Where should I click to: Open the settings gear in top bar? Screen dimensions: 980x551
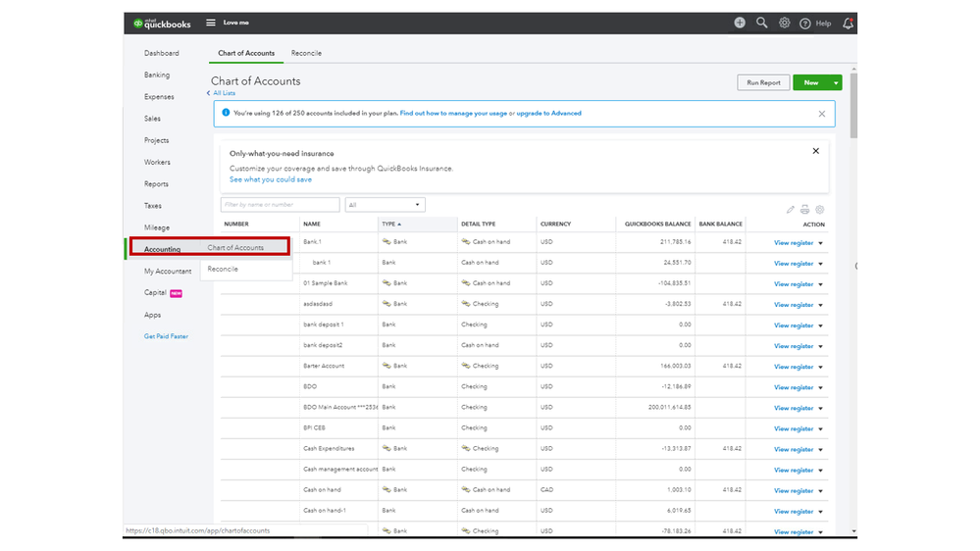tap(785, 23)
